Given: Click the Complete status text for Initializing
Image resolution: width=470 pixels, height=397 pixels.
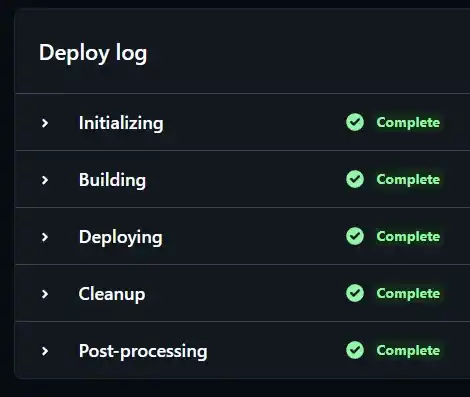Looking at the screenshot, I should coord(408,123).
